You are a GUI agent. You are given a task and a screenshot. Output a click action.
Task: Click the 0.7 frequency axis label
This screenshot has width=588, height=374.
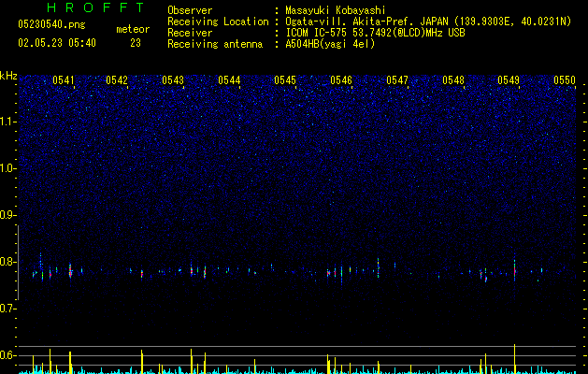click(7, 309)
